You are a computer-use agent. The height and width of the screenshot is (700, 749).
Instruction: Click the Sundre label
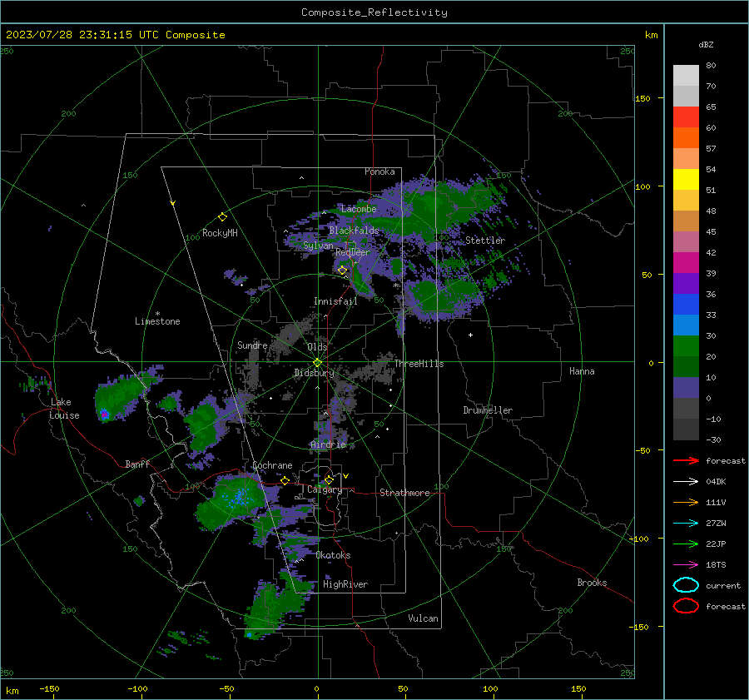[x=252, y=345]
